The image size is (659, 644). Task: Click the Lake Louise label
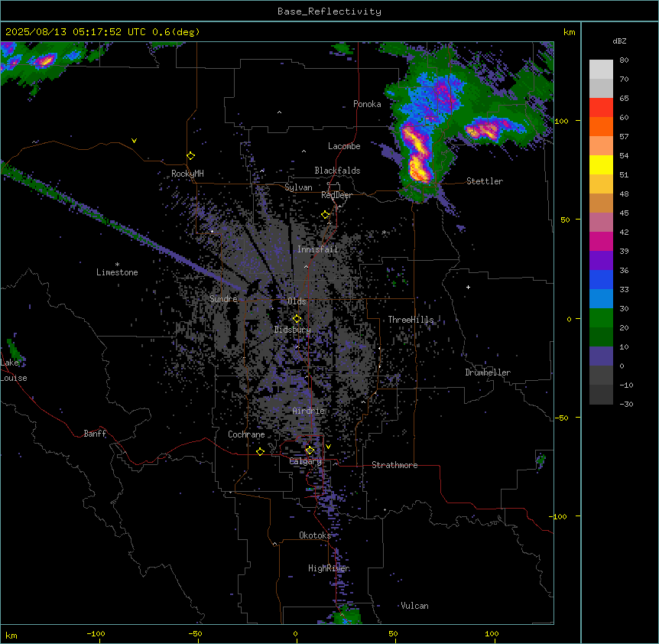pyautogui.click(x=14, y=370)
